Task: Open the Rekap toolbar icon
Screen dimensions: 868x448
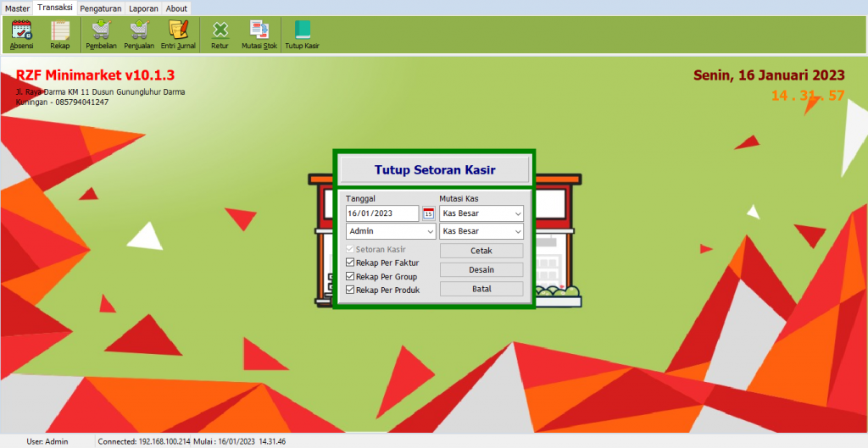Action: (60, 35)
